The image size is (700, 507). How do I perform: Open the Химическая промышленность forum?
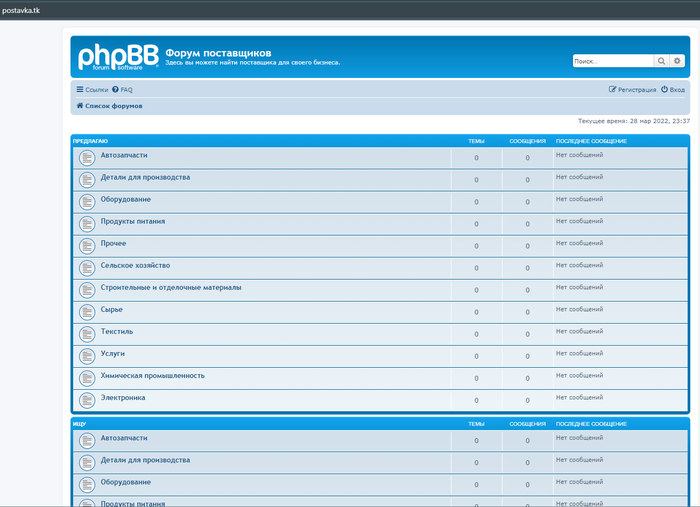coord(152,375)
